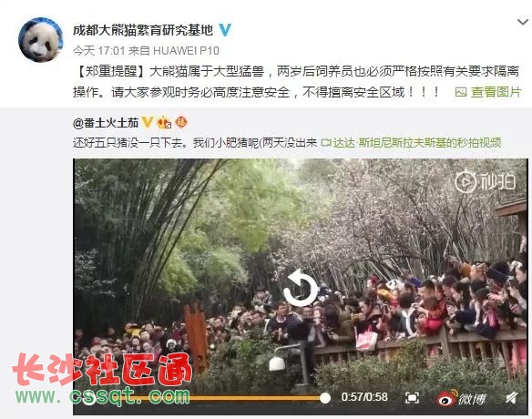Image resolution: width=532 pixels, height=419 pixels.
Task: Click the crown membership badge icon
Action: 164,122
